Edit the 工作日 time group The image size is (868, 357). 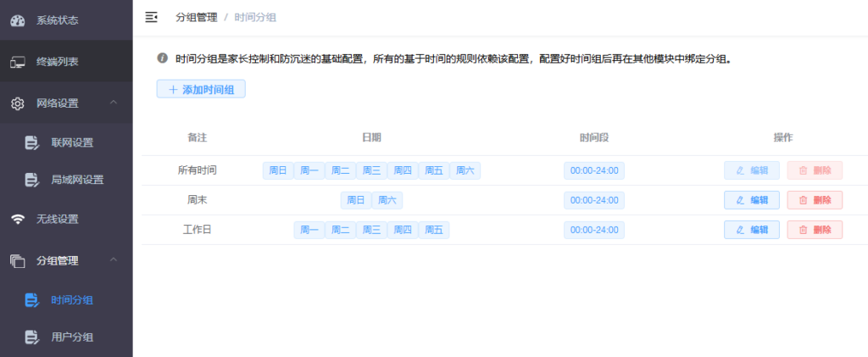click(751, 230)
